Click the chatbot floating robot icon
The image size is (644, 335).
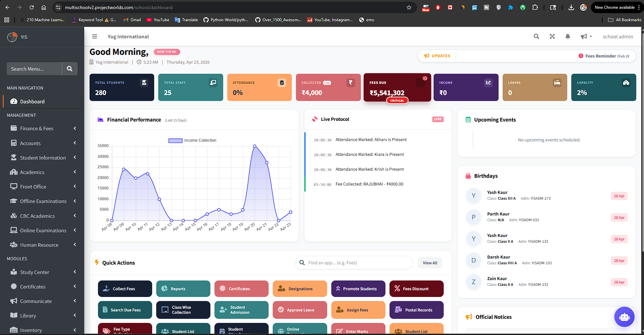coord(624,317)
